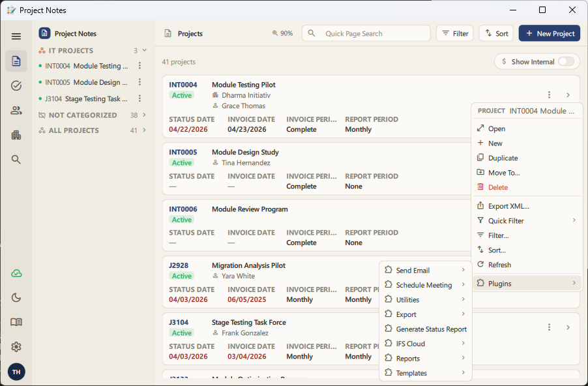Image resolution: width=588 pixels, height=386 pixels.
Task: Choose Delete in the context menu
Action: tap(527, 187)
